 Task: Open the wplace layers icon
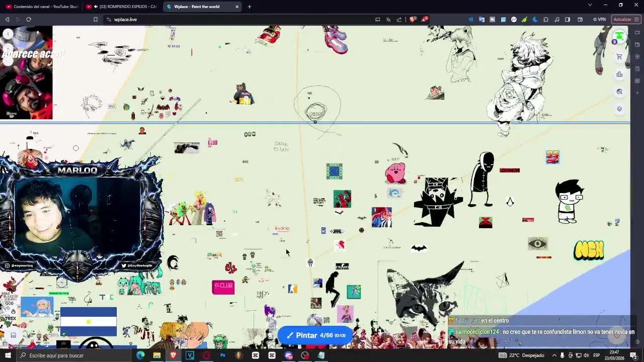(x=619, y=109)
